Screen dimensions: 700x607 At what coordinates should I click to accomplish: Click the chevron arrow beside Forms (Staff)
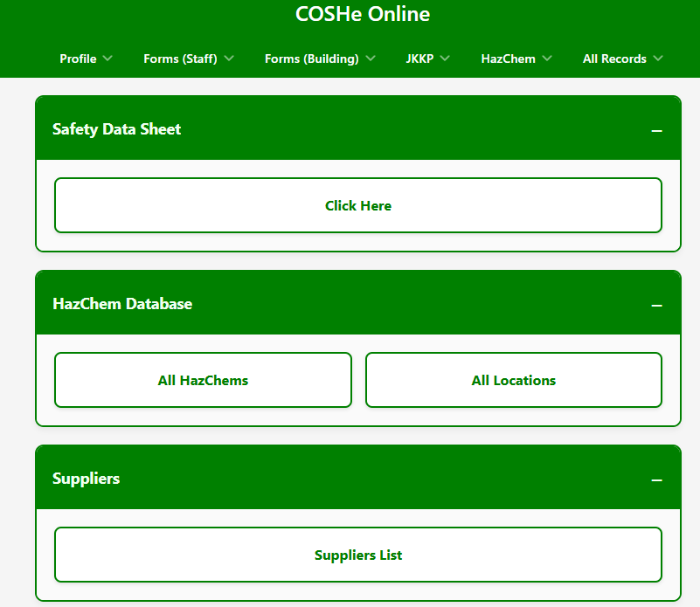pos(228,59)
